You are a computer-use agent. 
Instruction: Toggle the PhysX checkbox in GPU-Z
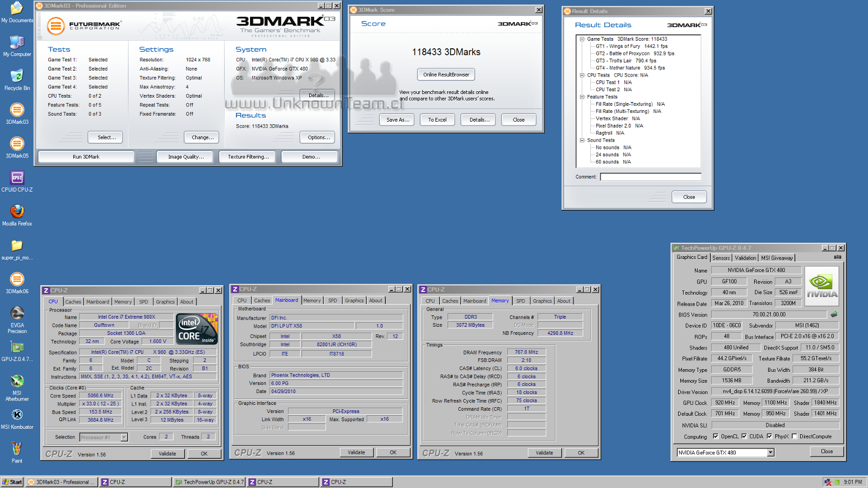pyautogui.click(x=769, y=436)
